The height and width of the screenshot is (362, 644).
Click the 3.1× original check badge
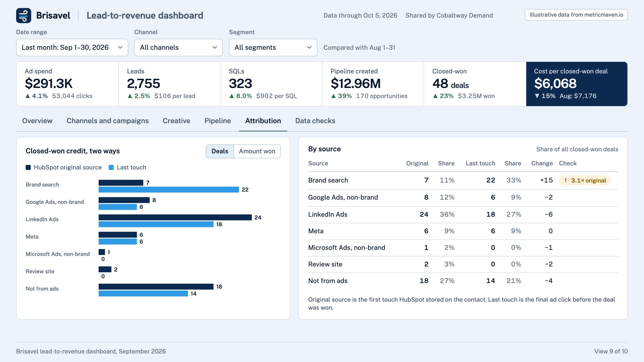tap(585, 180)
